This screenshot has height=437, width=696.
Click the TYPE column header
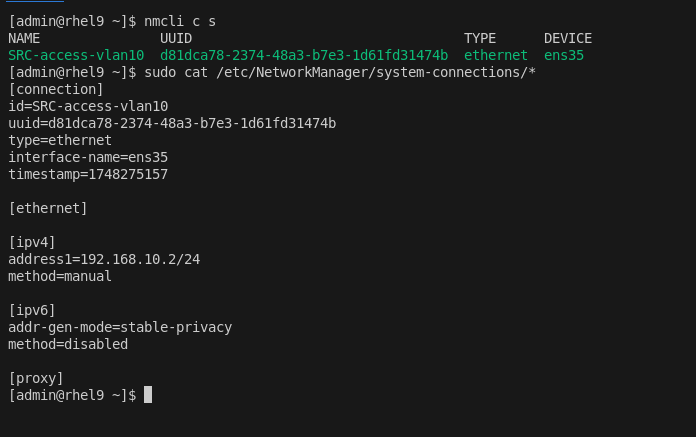(x=480, y=39)
